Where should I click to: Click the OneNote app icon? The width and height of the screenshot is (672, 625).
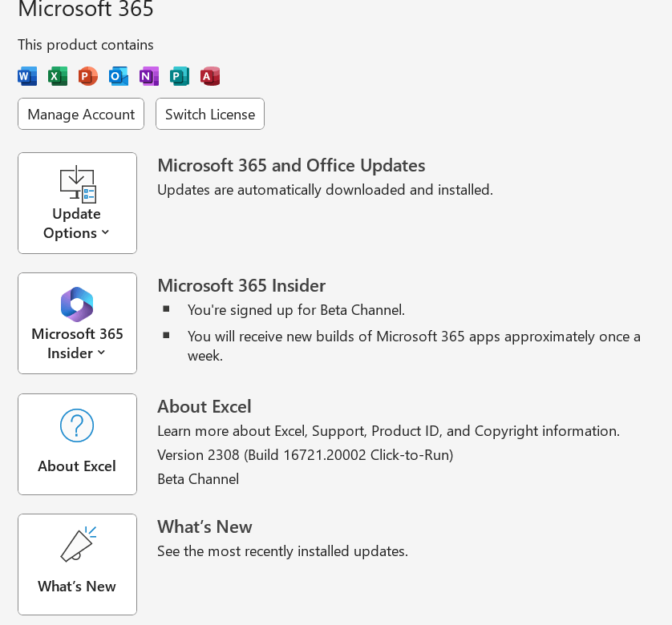click(148, 76)
